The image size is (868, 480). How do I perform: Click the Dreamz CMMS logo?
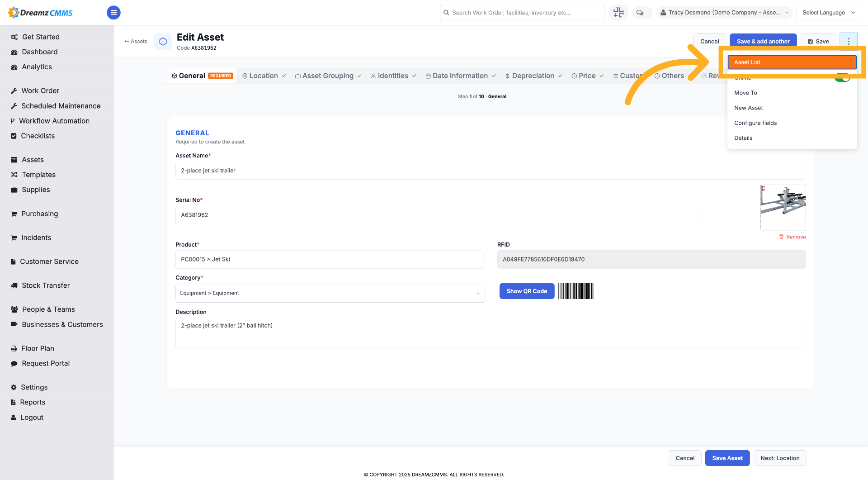(x=40, y=13)
